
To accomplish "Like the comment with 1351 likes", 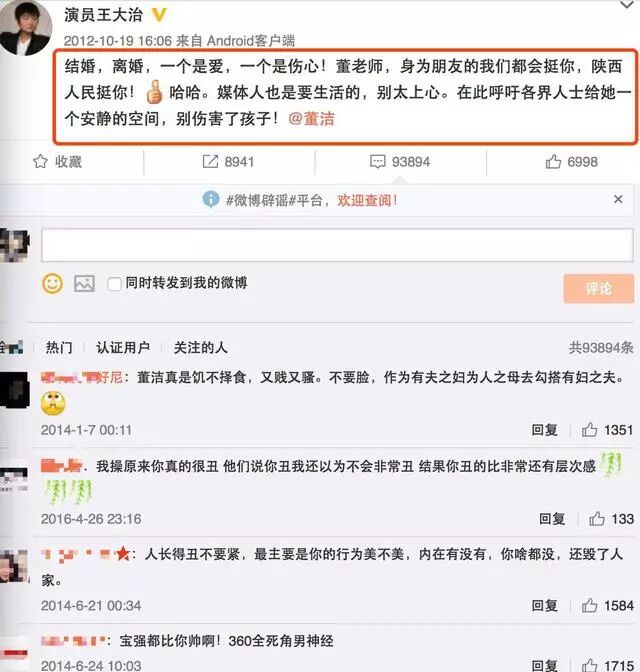I will (589, 429).
